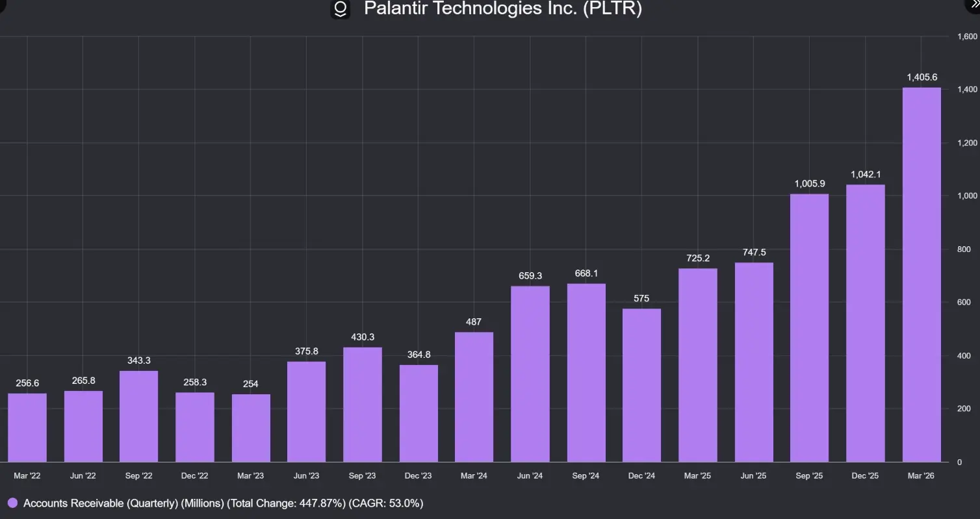Click the Dec '22 x-axis label
This screenshot has width=980, height=519.
(x=195, y=476)
